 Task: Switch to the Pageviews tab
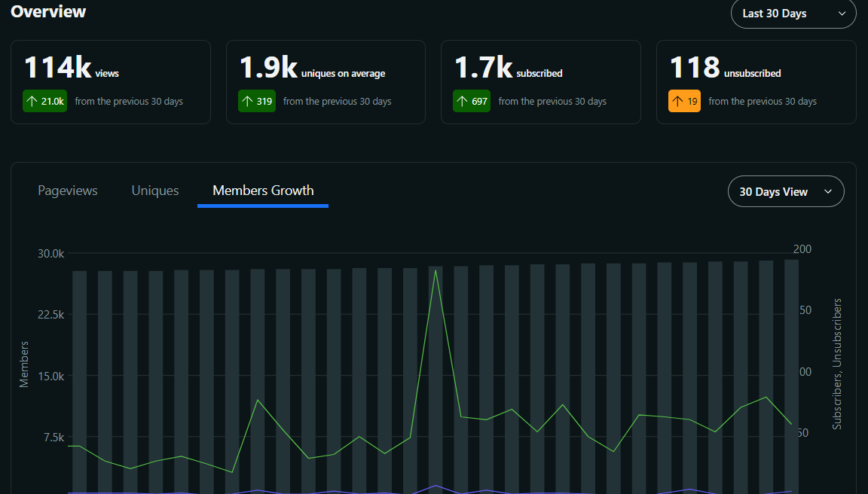(x=68, y=191)
